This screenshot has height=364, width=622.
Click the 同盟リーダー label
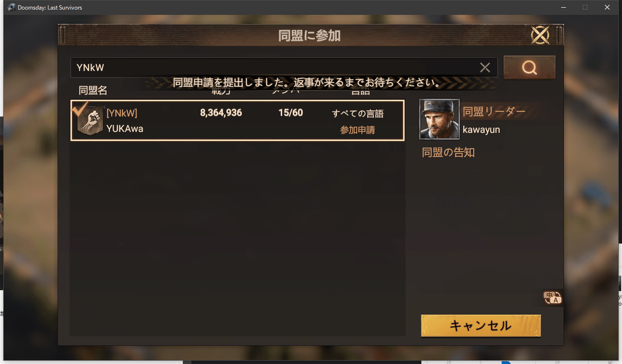tap(494, 111)
